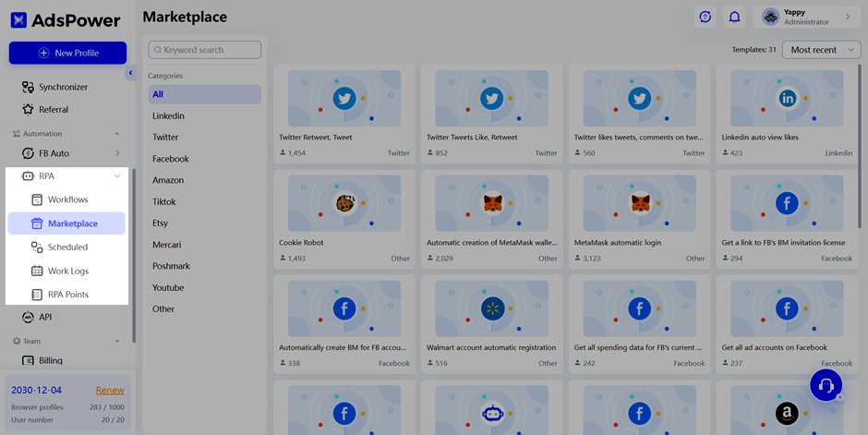The width and height of the screenshot is (868, 435).
Task: Open Scheduled under RPA
Action: point(66,248)
